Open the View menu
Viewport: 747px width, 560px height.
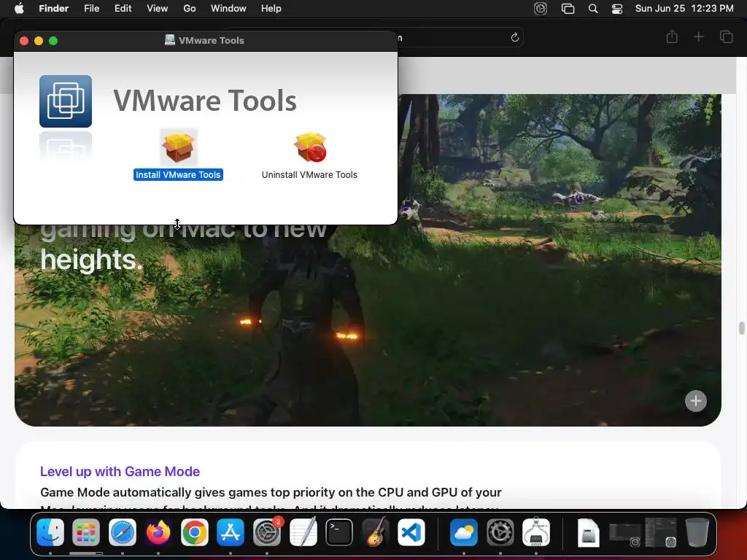(x=158, y=9)
